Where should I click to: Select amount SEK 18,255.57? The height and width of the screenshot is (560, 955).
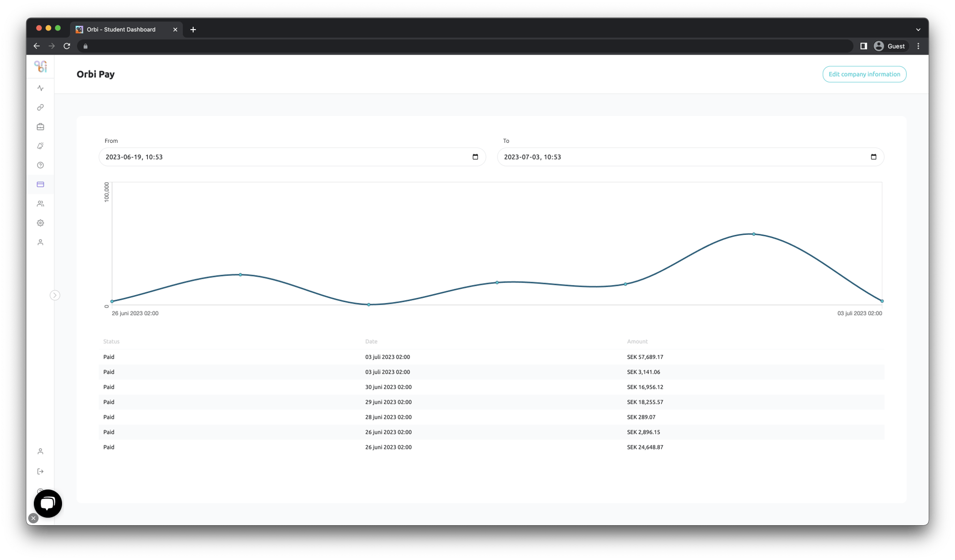point(645,402)
